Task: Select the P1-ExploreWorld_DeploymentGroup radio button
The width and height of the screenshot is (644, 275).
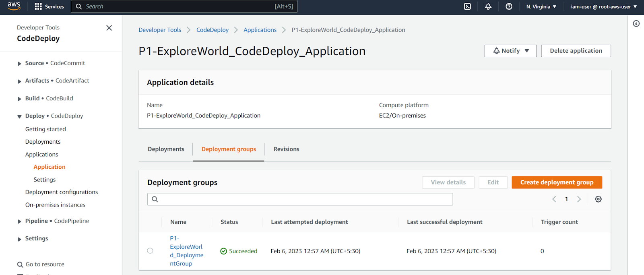Action: [x=150, y=251]
